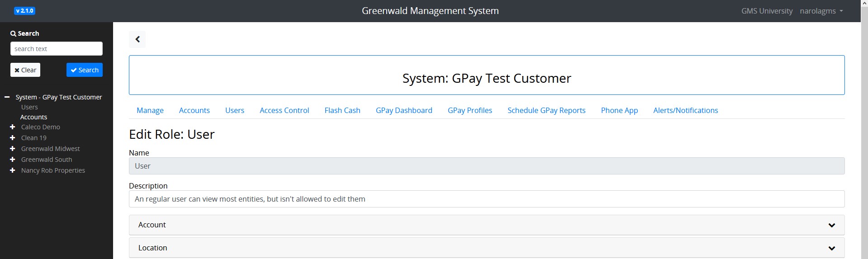
Task: Select Users under System tree
Action: 29,107
